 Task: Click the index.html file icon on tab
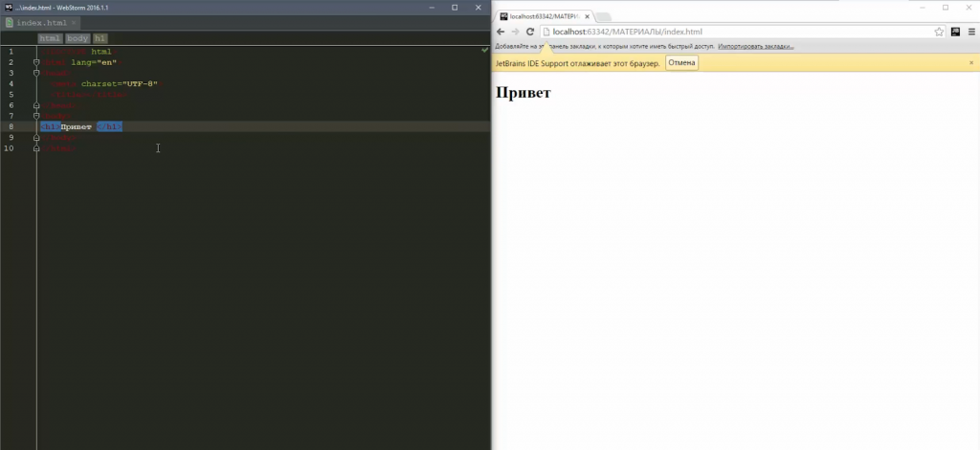[10, 23]
